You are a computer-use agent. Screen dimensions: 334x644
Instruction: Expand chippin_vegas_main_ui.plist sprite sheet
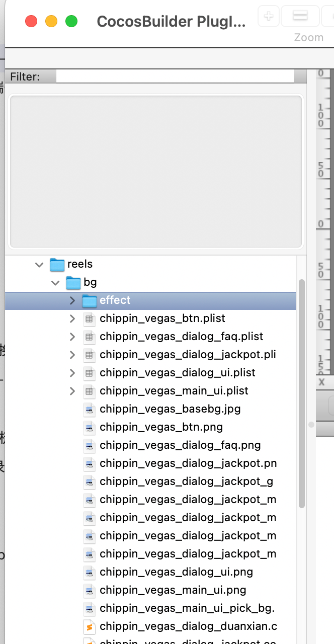click(72, 391)
